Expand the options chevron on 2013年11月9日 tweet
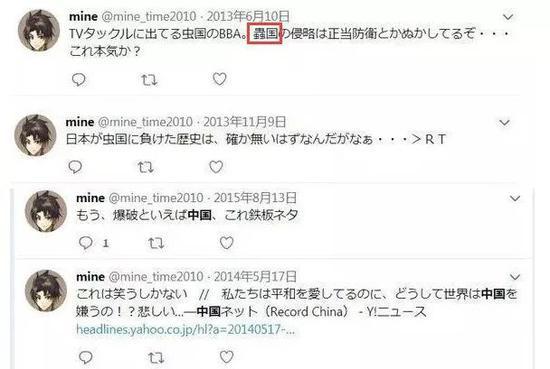 504,122
